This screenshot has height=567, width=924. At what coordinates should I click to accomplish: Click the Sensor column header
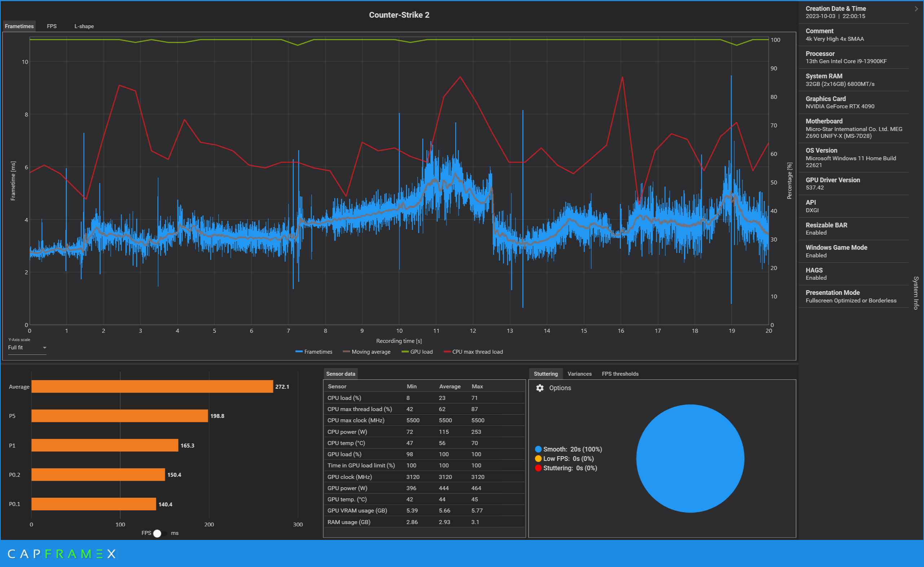click(337, 387)
